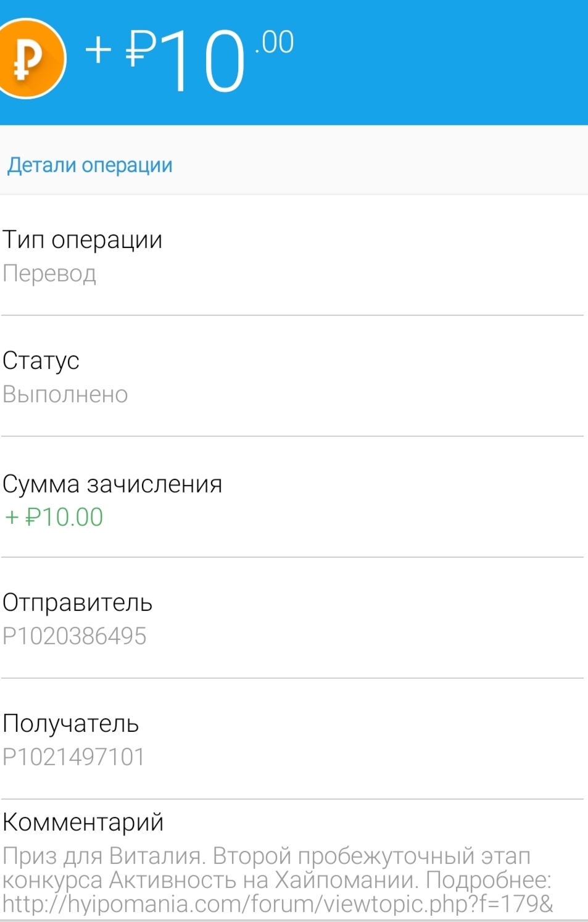Select recipient account P1021497101
This screenshot has width=588, height=922.
[73, 757]
